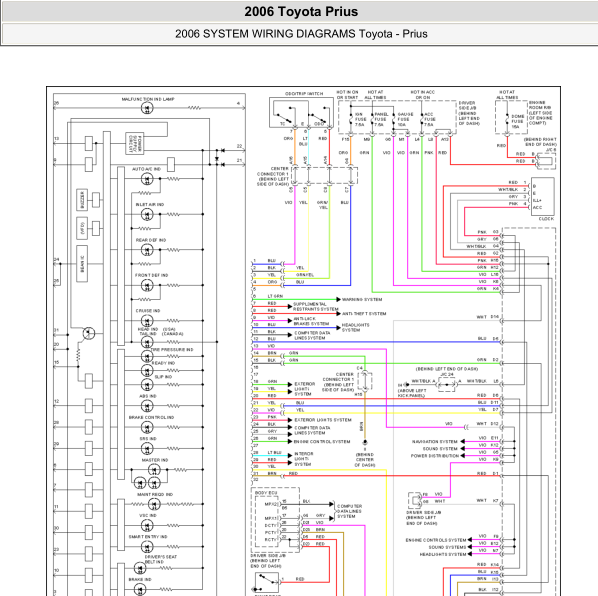Click the "INTERIOR LIGHTS SYSTEM" reference
598x596 pixels.
[304, 459]
